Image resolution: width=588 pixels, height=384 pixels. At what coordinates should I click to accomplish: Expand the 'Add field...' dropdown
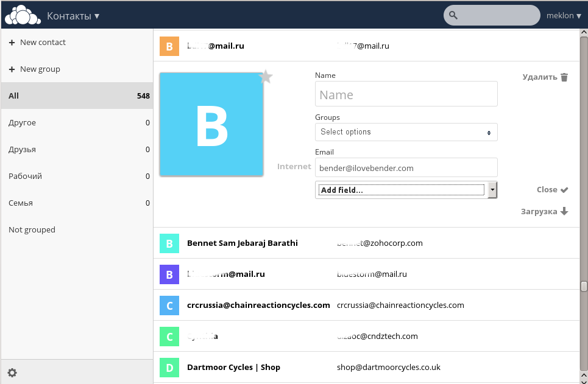tap(492, 190)
